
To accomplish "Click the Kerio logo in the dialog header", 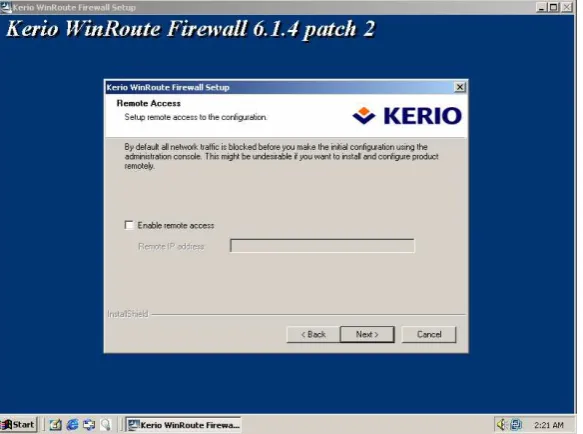I will pyautogui.click(x=407, y=116).
